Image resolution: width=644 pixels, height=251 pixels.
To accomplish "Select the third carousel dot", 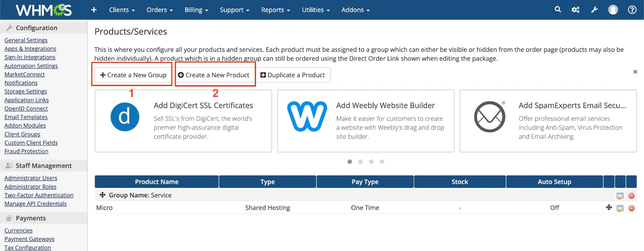I will coord(371,162).
